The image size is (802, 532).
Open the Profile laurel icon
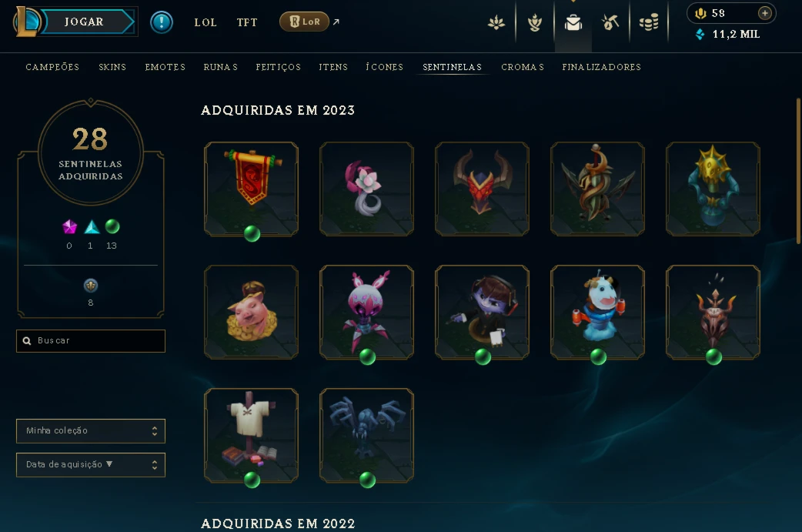point(534,22)
